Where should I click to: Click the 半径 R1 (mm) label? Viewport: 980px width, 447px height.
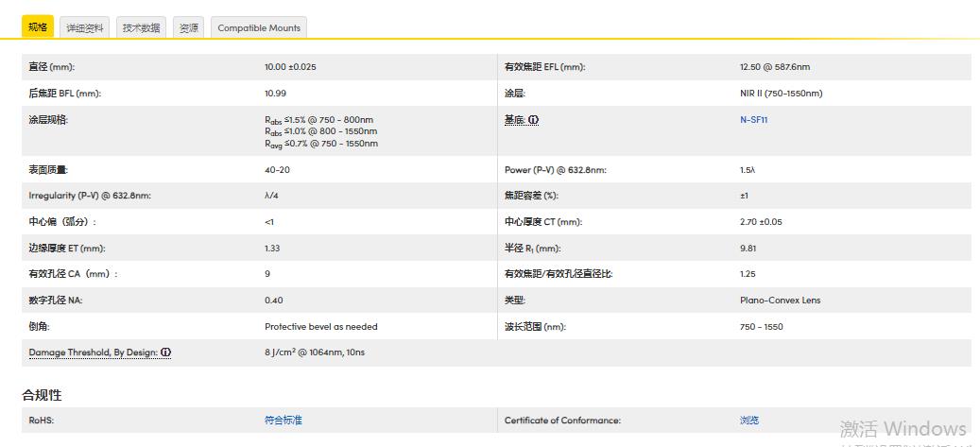(532, 249)
